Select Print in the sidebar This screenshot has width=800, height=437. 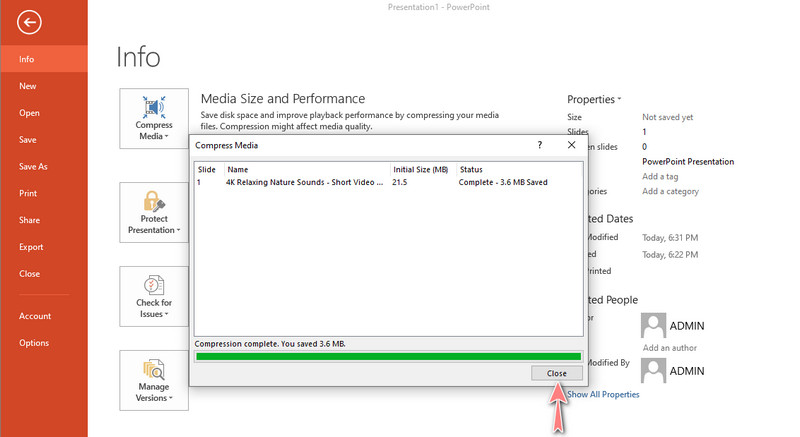(28, 193)
